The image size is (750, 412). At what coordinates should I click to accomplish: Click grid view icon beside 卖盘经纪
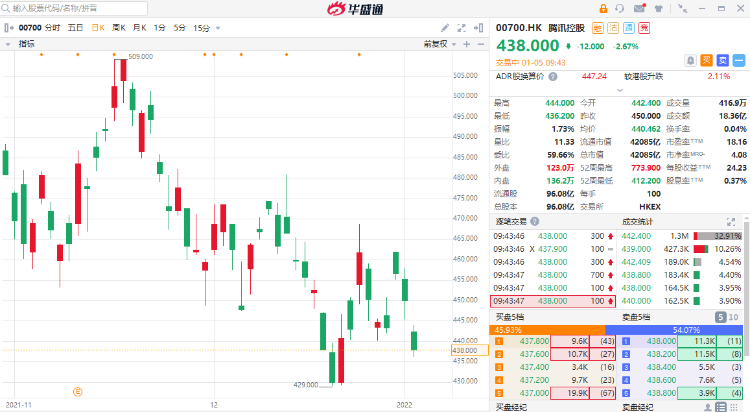tap(733, 407)
